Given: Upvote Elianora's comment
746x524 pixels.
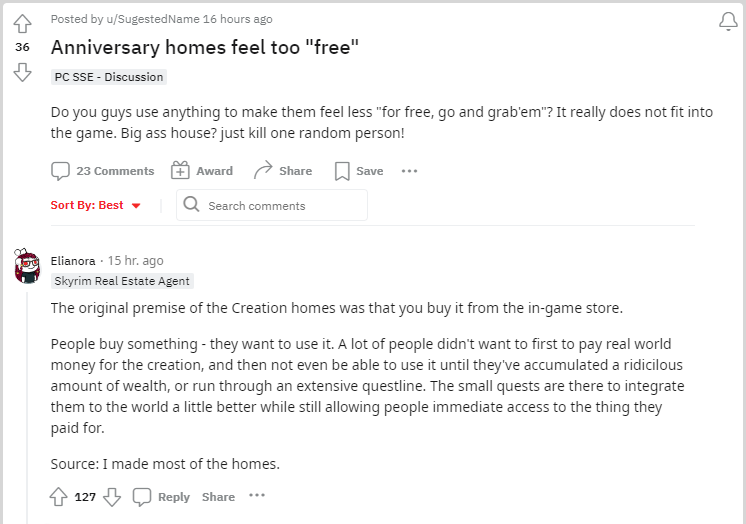Looking at the screenshot, I should coord(59,496).
